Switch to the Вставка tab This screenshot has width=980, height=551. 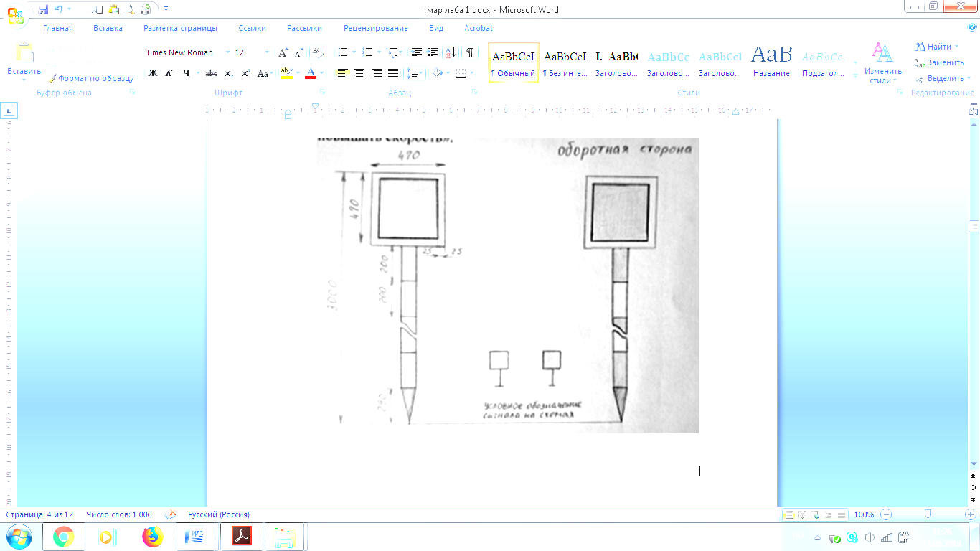tap(108, 29)
